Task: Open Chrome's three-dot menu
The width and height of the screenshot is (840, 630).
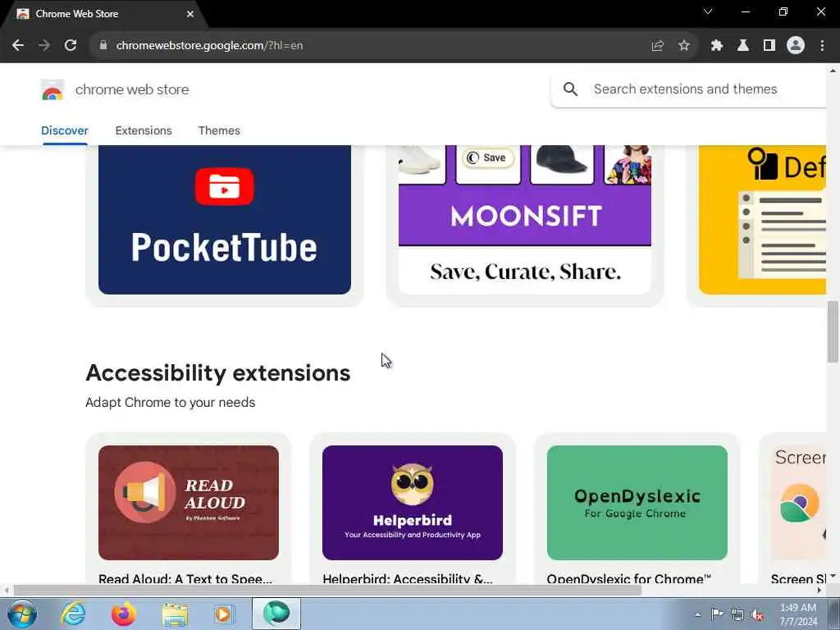Action: 822,46
